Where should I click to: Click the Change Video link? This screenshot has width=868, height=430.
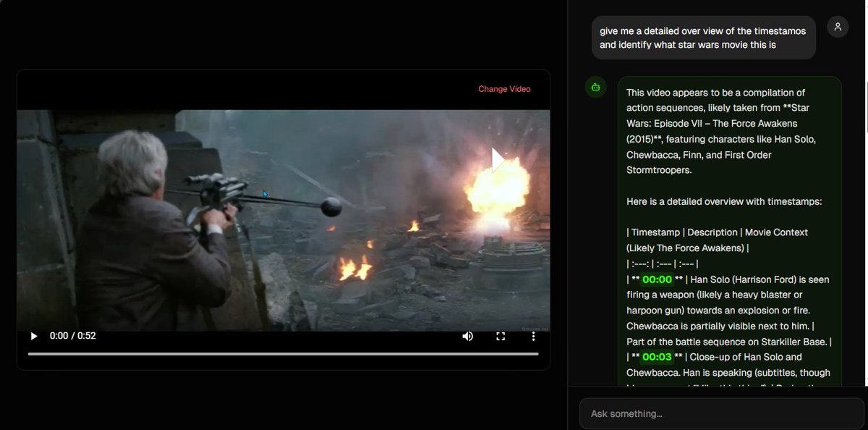(x=504, y=89)
